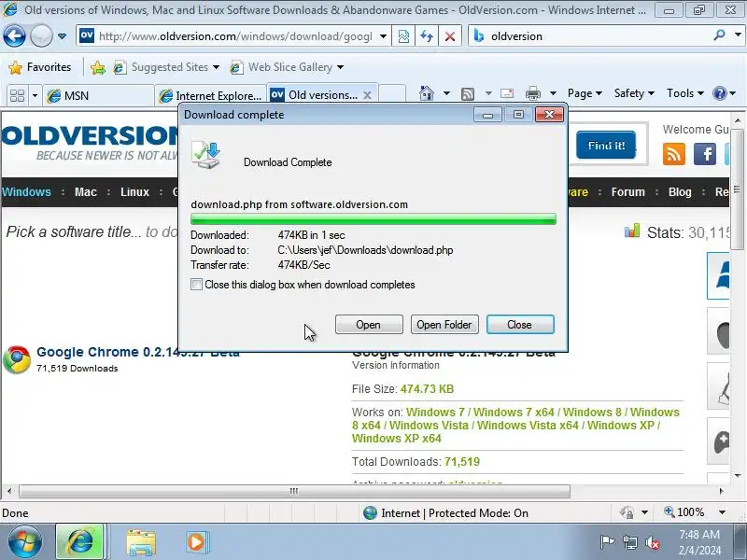Click the RSS Feeds toolbar icon
Screen dimensions: 747x560
[x=468, y=94]
